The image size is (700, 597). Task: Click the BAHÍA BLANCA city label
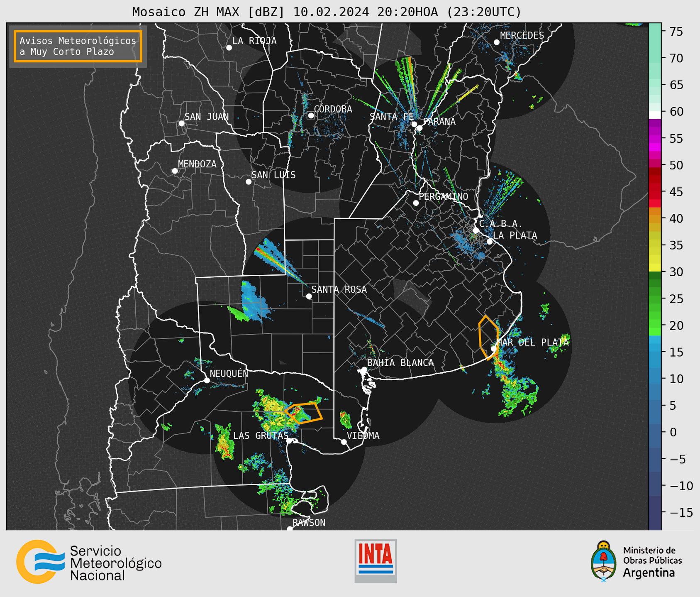(400, 363)
